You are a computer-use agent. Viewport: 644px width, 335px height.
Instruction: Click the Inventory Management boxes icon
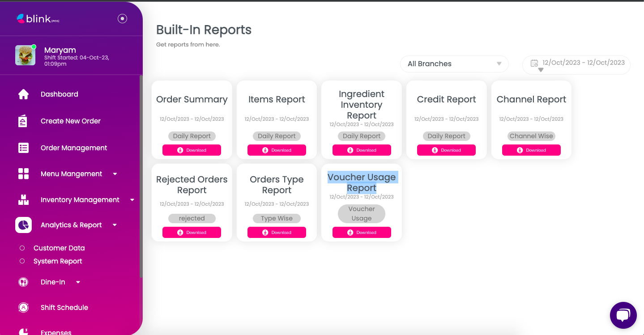(x=23, y=200)
